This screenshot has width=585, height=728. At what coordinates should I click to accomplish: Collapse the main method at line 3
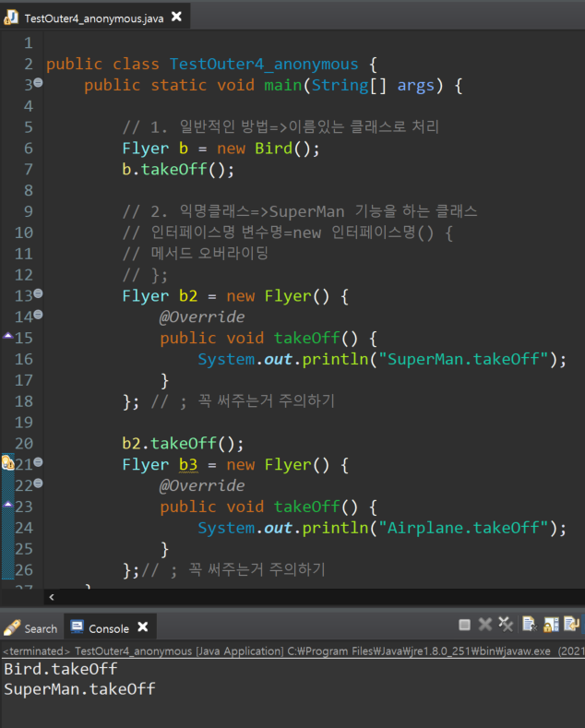pos(38,83)
